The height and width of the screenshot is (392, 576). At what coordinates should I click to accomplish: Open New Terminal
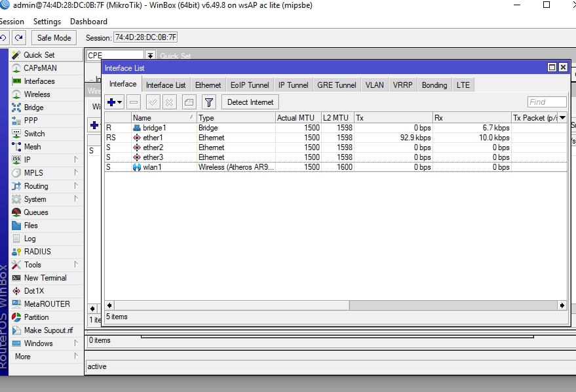pyautogui.click(x=45, y=278)
